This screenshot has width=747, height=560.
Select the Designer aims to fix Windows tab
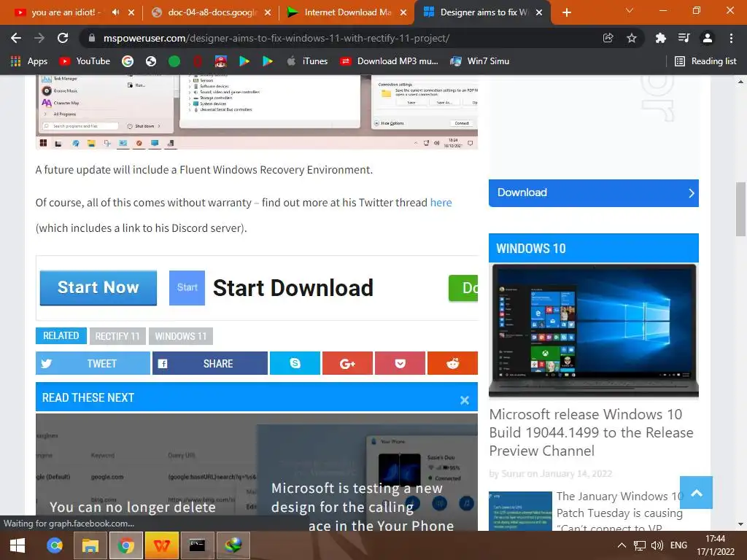483,12
